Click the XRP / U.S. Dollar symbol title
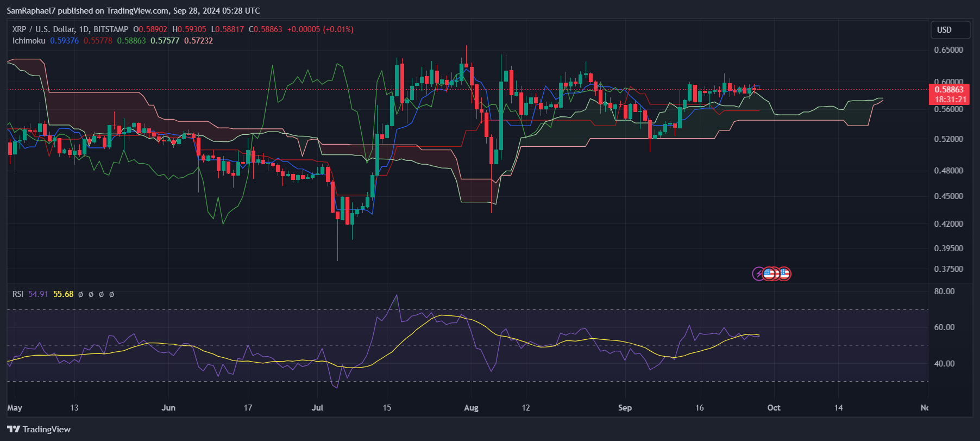Screen dimensions: 980x441 click(70, 29)
